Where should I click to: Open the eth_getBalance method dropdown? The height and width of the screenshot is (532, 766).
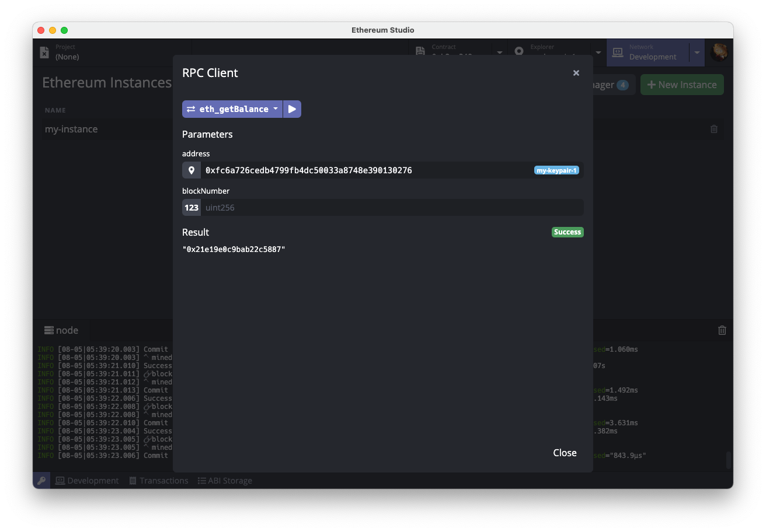point(232,109)
